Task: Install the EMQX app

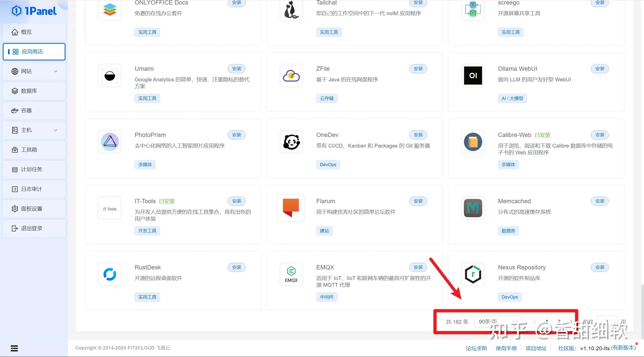Action: pos(418,267)
